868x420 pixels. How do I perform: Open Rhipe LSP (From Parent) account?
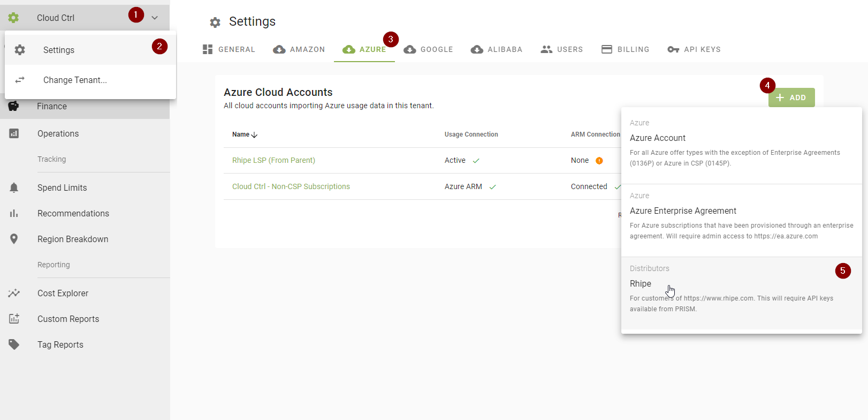273,160
